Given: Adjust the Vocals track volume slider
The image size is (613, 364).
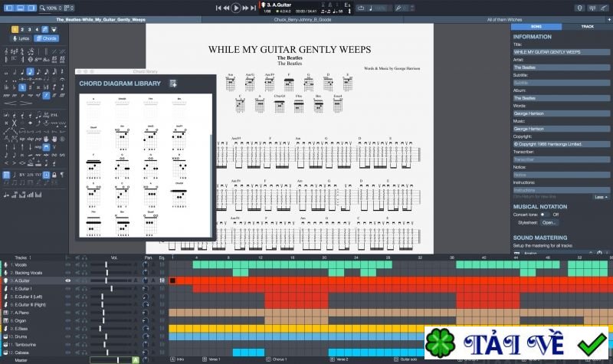Looking at the screenshot, I should point(111,264).
